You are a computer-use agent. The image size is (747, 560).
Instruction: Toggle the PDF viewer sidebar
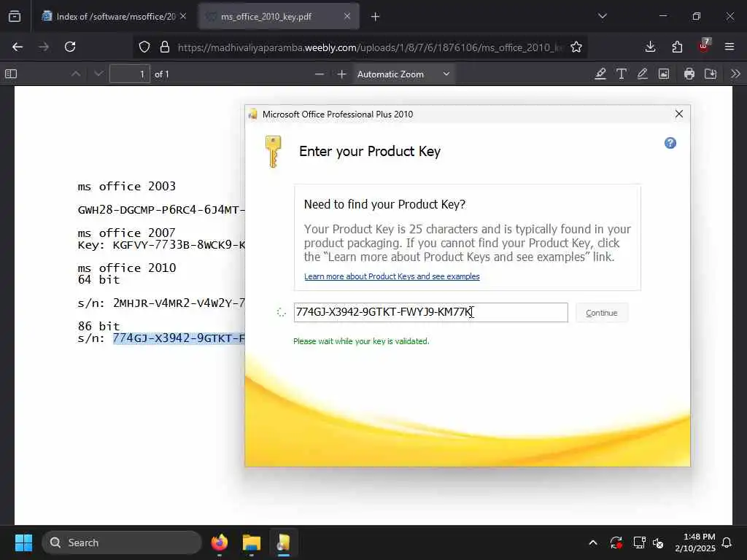[x=11, y=74]
